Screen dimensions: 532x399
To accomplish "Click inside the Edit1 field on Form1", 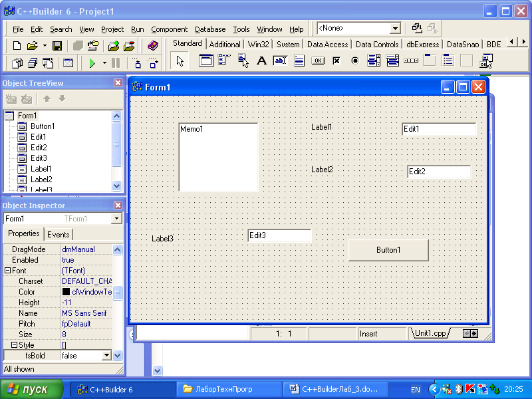I will [439, 129].
